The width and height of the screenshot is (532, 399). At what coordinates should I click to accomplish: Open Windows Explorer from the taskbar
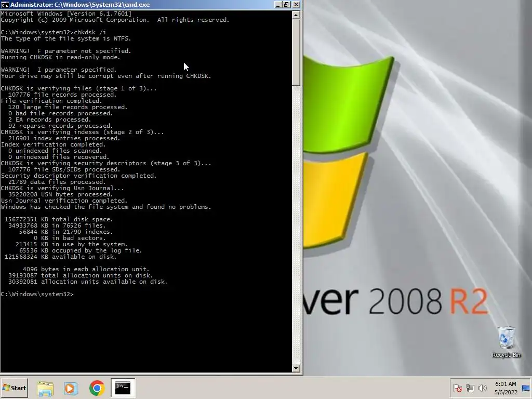[x=45, y=388]
